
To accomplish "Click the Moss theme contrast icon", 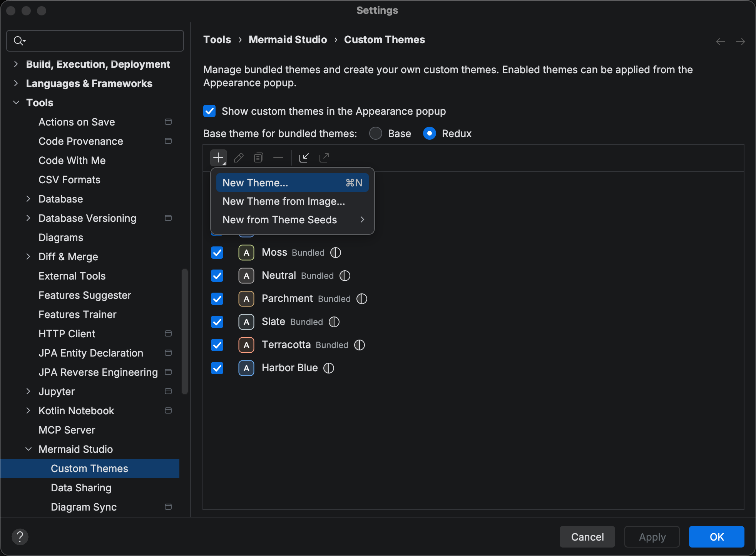I will [336, 253].
